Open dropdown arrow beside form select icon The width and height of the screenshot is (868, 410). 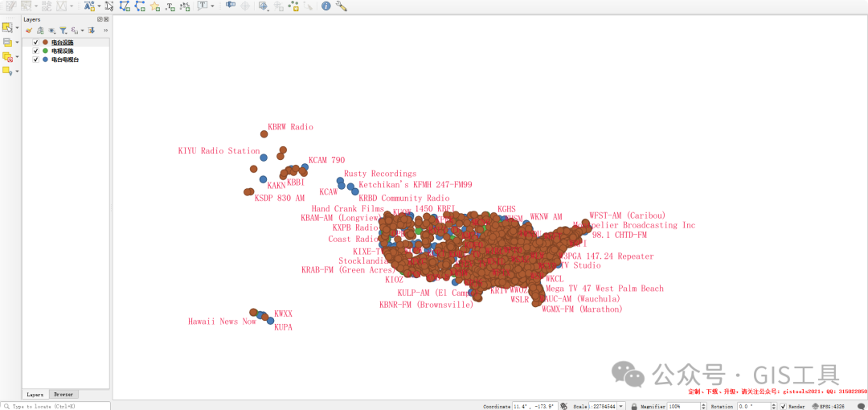click(x=17, y=42)
